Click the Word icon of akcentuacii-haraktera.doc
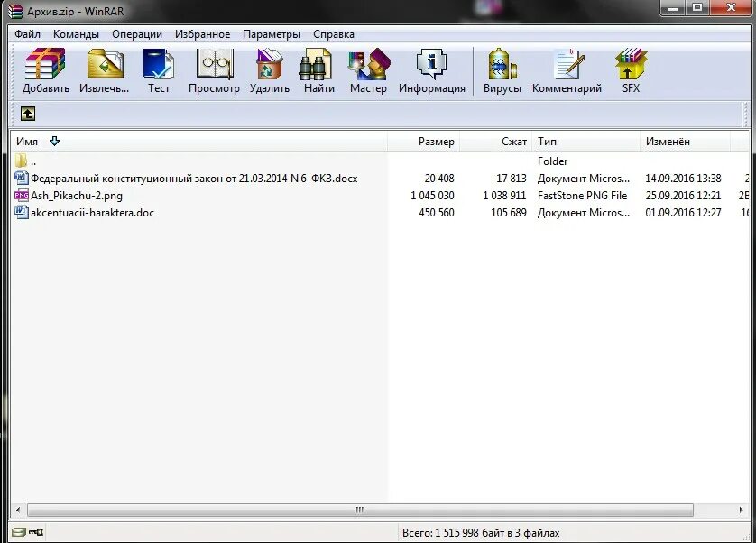Image resolution: width=756 pixels, height=543 pixels. coord(22,212)
